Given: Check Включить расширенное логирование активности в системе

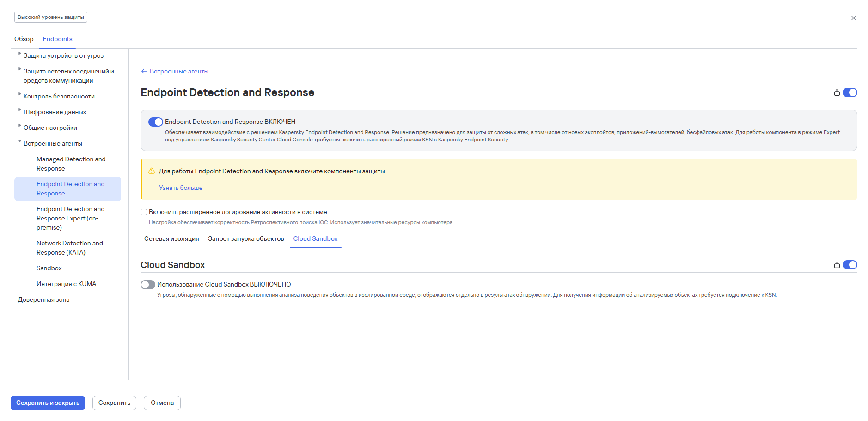Looking at the screenshot, I should tap(144, 212).
